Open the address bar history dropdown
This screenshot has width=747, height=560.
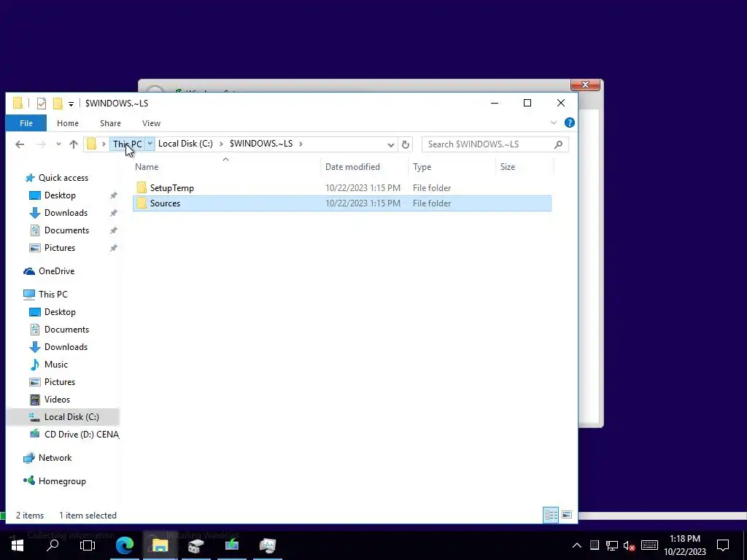[x=391, y=144]
